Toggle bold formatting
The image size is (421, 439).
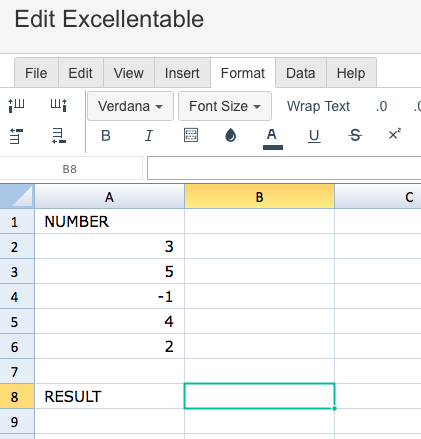click(106, 136)
